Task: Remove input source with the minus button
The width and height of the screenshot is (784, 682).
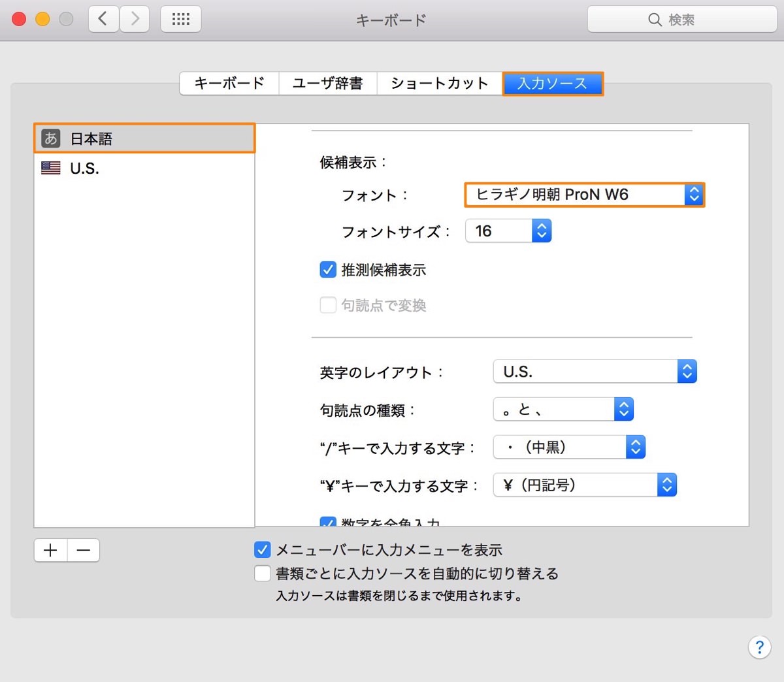Action: 84,551
